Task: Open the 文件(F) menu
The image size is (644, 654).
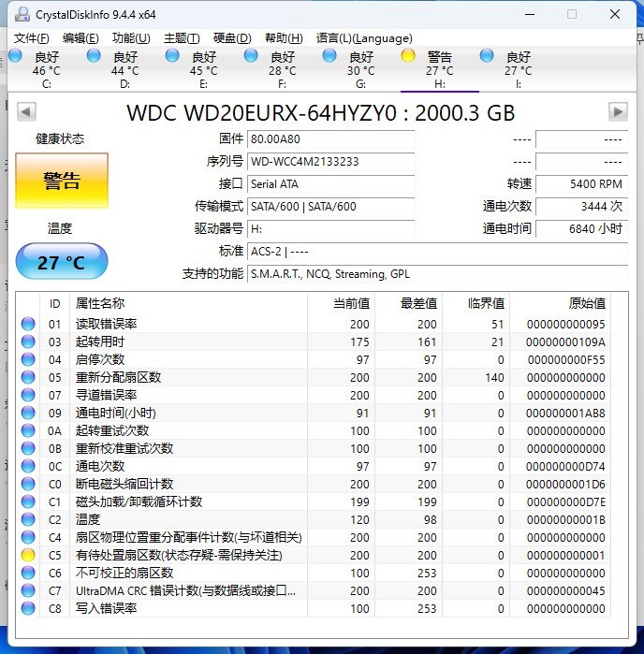Action: pyautogui.click(x=31, y=38)
